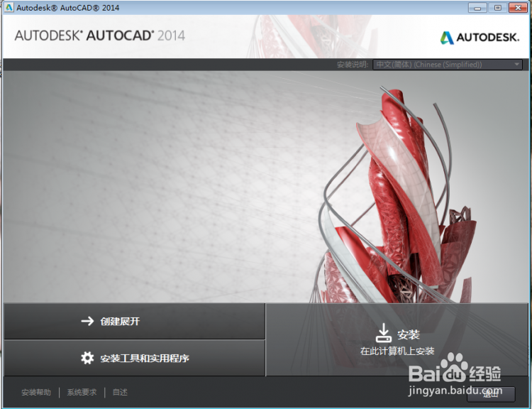Open the 安装帮助 link
The width and height of the screenshot is (532, 409).
[36, 393]
